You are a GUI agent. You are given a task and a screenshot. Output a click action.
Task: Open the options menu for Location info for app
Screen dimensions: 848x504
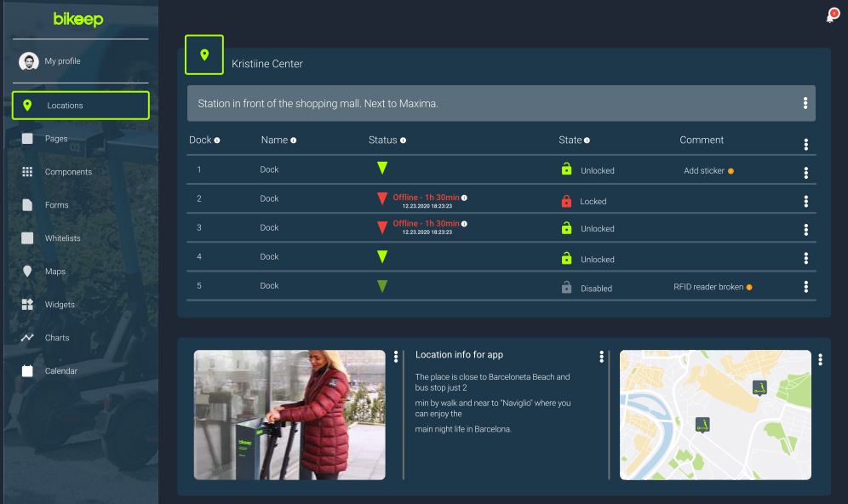[x=601, y=357]
